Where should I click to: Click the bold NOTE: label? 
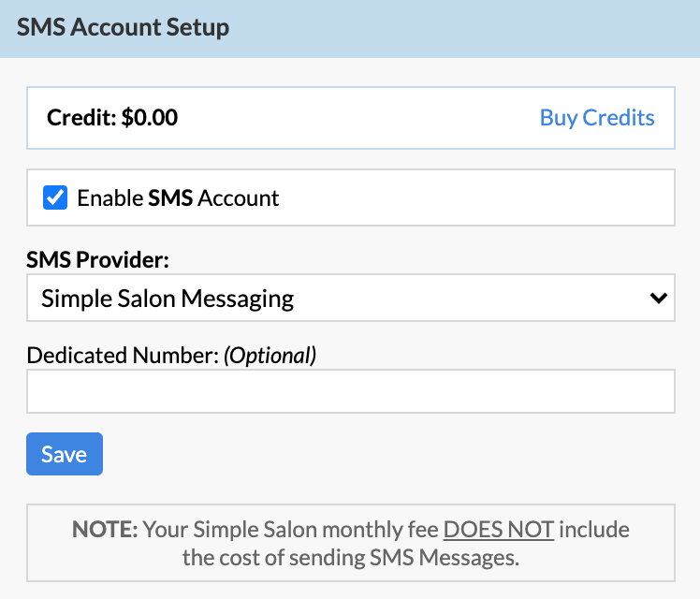tap(105, 530)
